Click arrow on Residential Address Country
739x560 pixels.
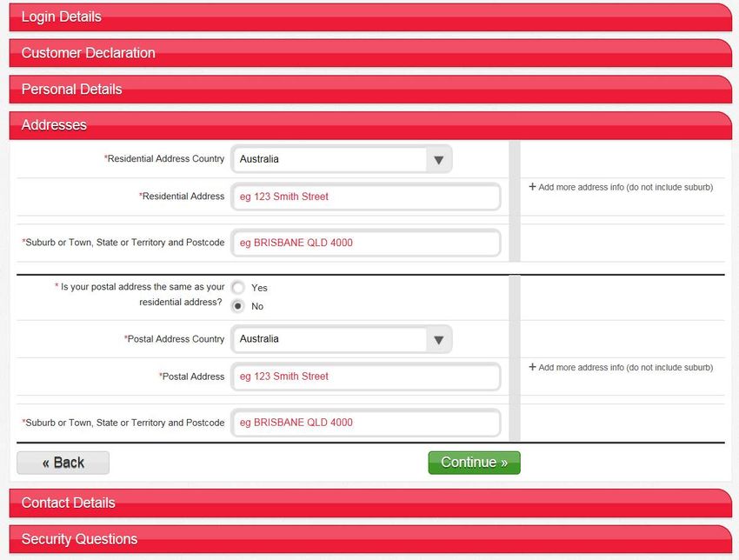coord(439,160)
